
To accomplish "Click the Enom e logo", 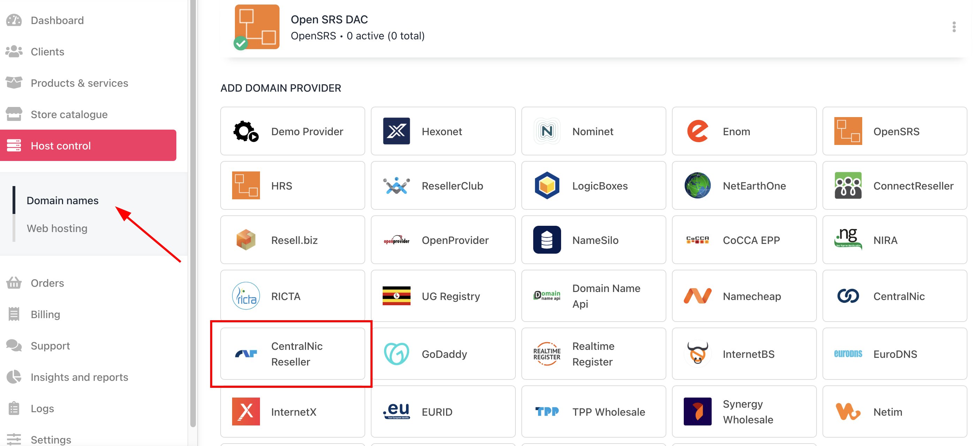I will coord(697,131).
